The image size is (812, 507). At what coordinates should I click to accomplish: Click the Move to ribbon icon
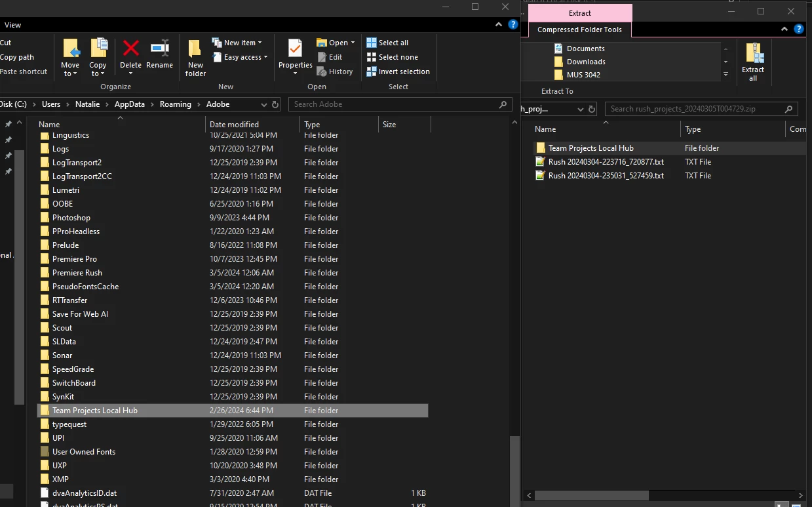pyautogui.click(x=70, y=50)
